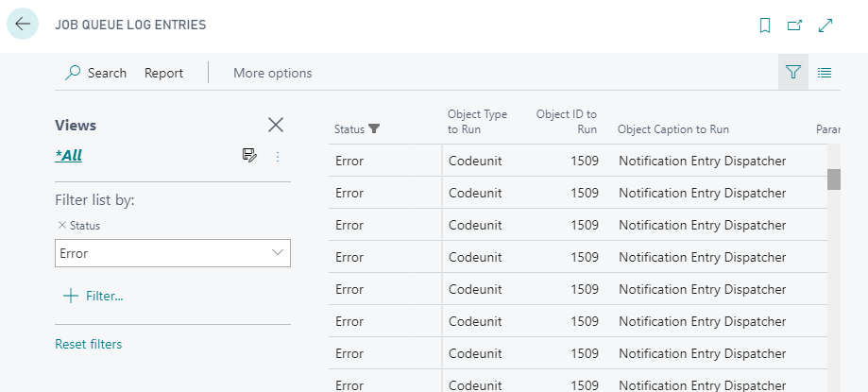The image size is (868, 392).
Task: Add a new filter with + Filter...
Action: [x=94, y=296]
